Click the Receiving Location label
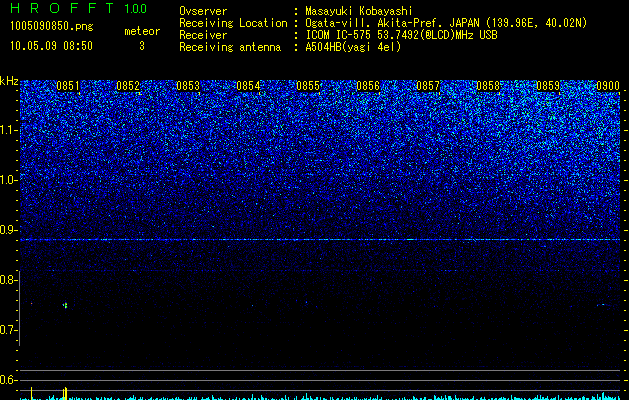Image resolution: width=629 pixels, height=400 pixels. pyautogui.click(x=233, y=23)
